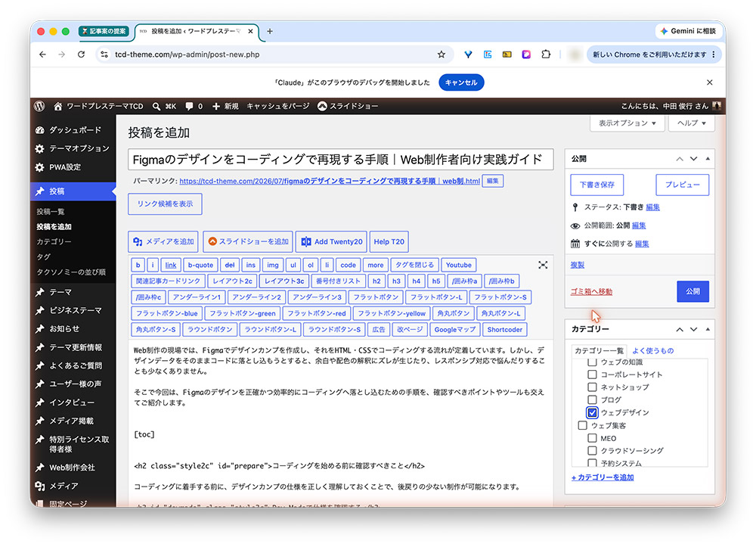The height and width of the screenshot is (547, 756).
Task: Click the Help T20 button
Action: [389, 241]
